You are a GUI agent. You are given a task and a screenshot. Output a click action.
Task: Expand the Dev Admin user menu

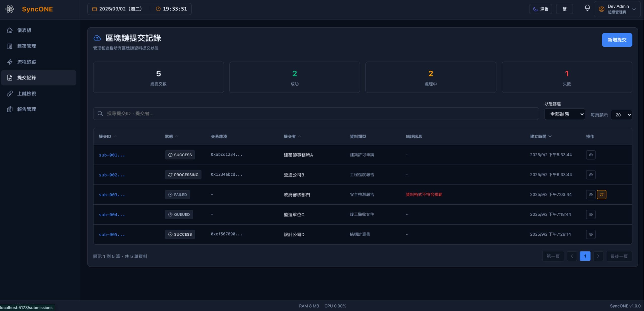click(x=634, y=9)
